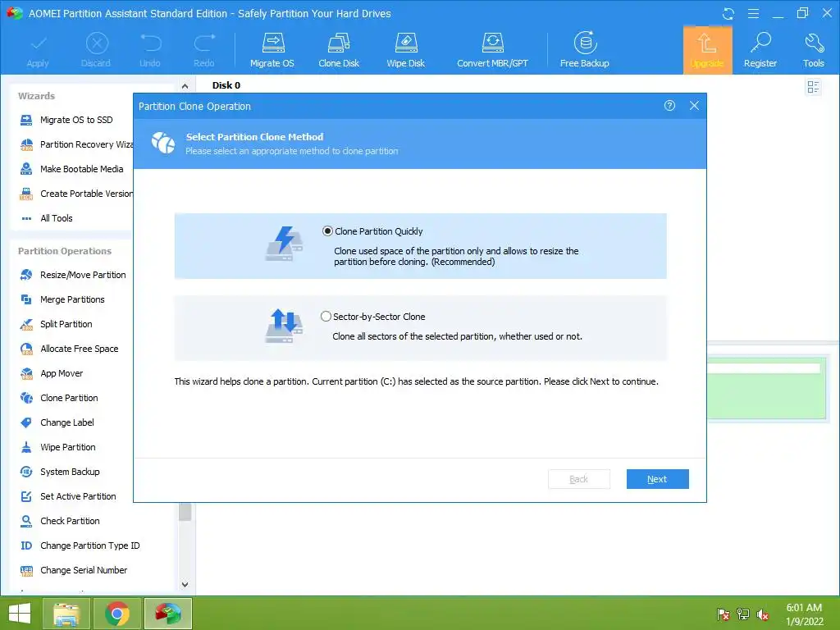Open System Backup from sidebar
The image size is (840, 630).
[60, 472]
